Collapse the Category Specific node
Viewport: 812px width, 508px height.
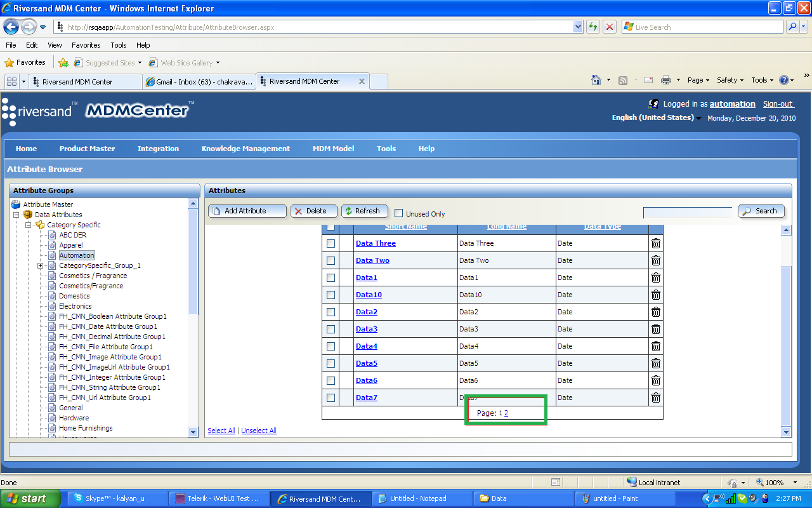(29, 225)
